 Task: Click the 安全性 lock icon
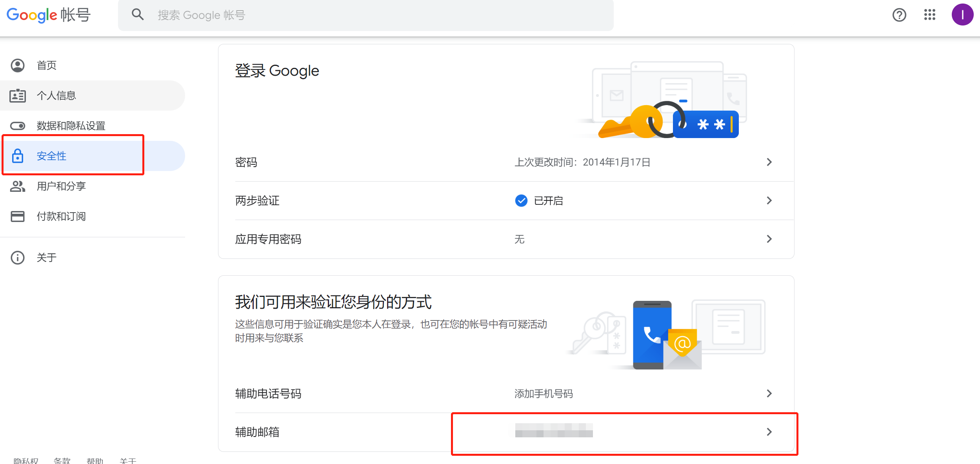18,156
